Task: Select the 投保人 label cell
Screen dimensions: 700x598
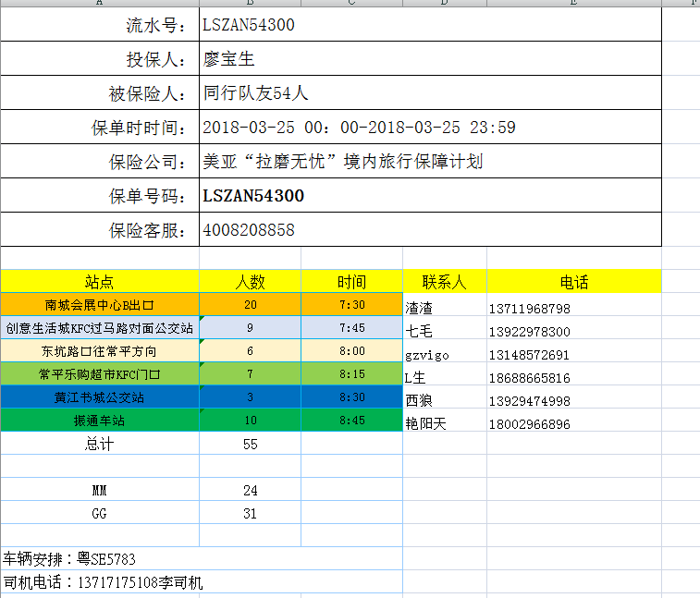Action: coord(100,58)
